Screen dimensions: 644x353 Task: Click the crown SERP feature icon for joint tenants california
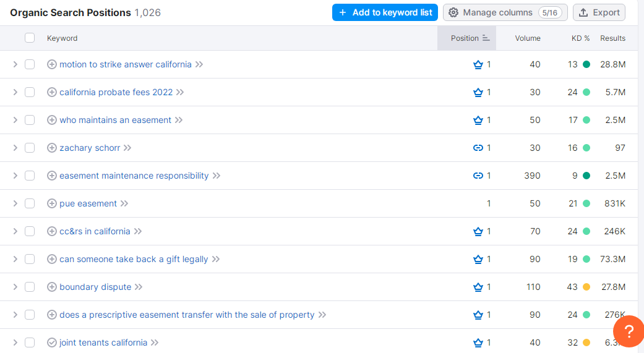(x=478, y=342)
